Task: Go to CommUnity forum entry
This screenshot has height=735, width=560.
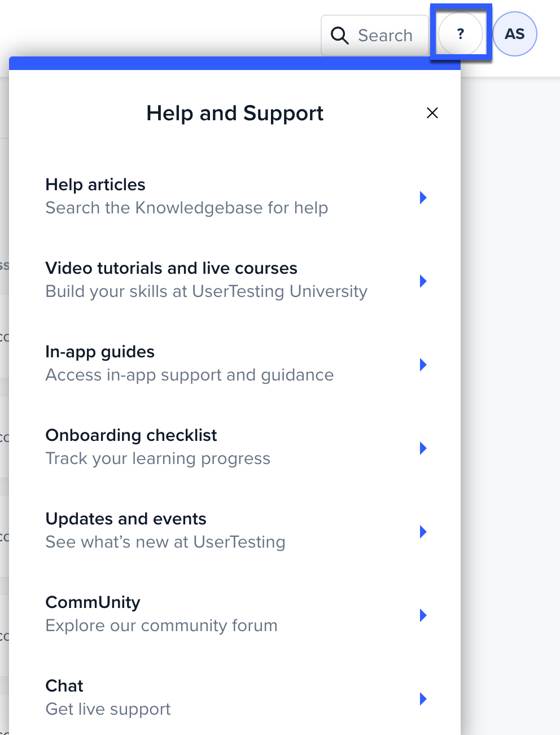Action: coord(235,614)
